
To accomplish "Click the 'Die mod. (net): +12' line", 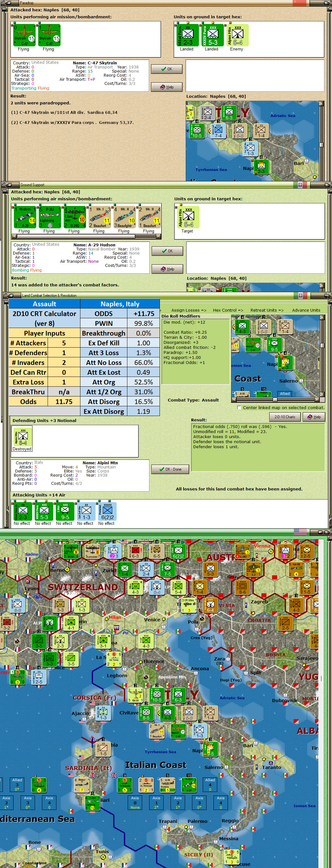I will point(184,322).
